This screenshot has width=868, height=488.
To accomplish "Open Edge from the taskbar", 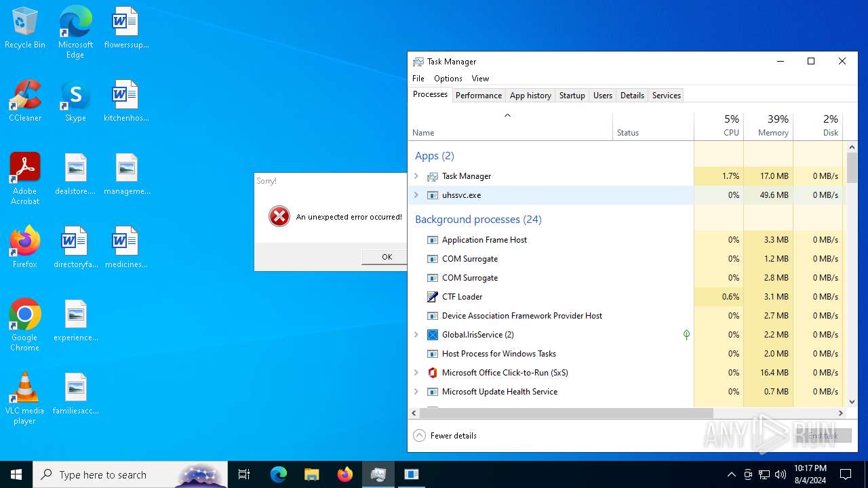I will pos(279,474).
